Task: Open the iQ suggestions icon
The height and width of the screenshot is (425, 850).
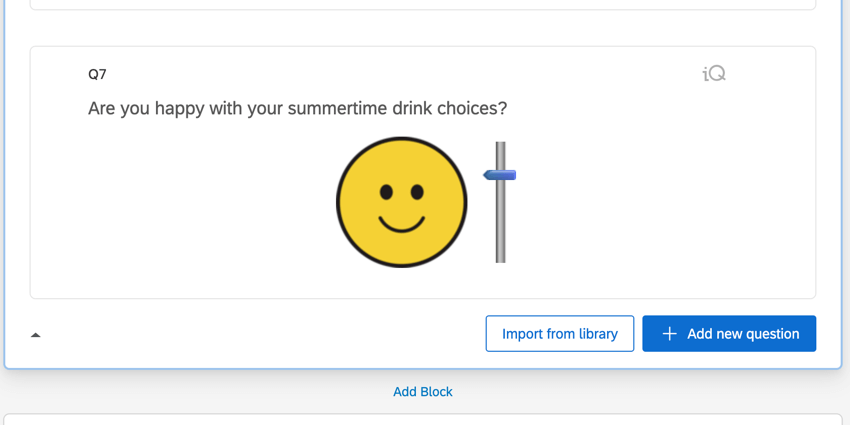Action: pos(714,74)
